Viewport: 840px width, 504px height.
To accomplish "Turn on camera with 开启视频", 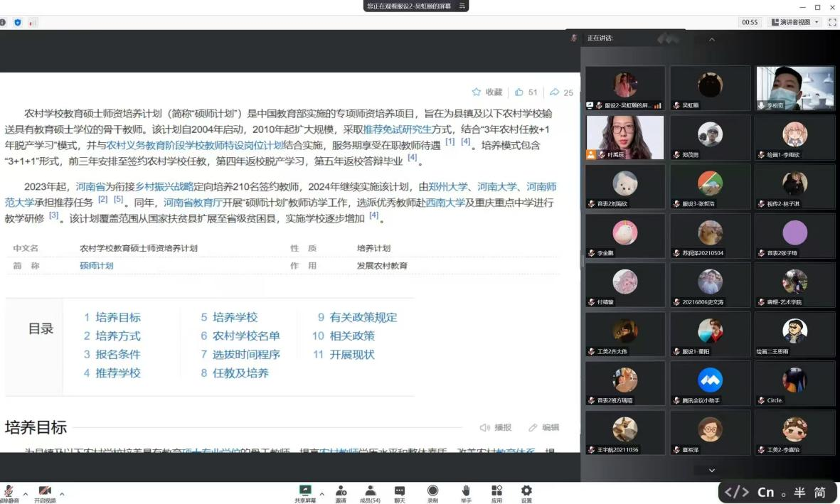I will (44, 491).
